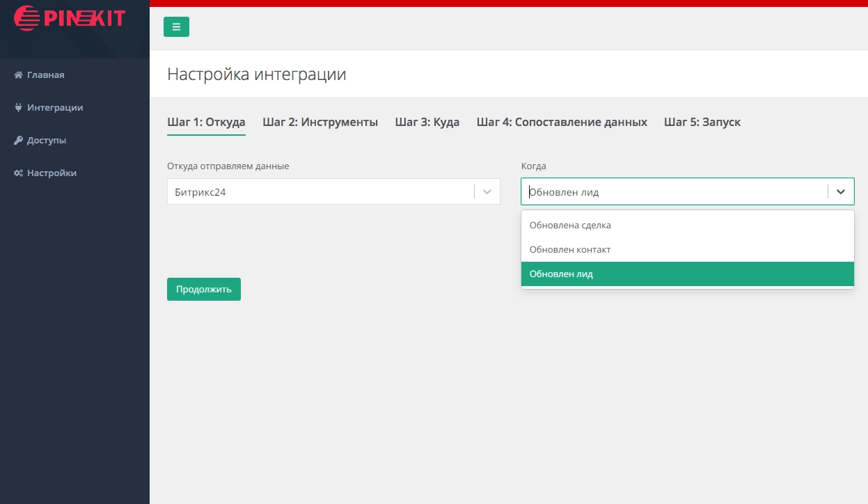Open the Главная menu item
The height and width of the screenshot is (504, 868).
coord(46,75)
